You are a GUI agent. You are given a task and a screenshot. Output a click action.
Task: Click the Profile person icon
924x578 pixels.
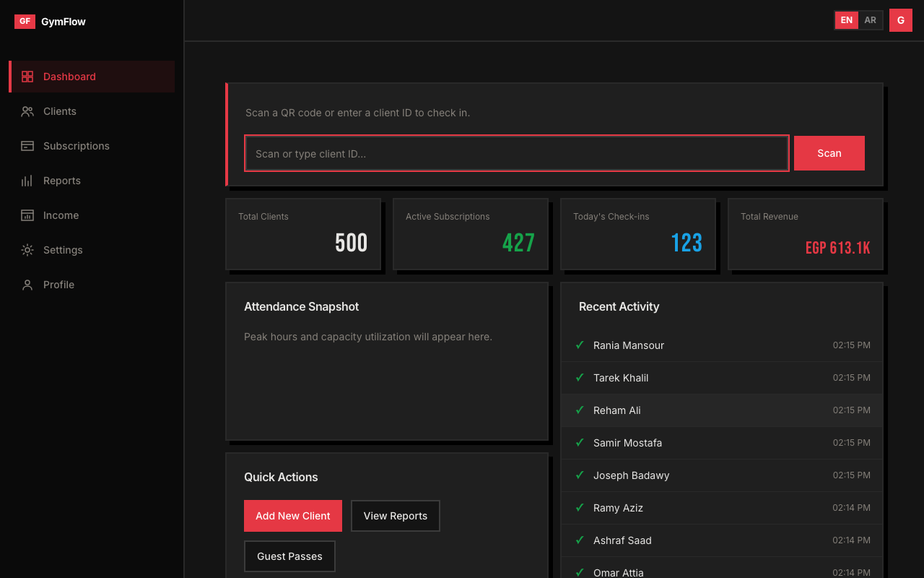(27, 285)
